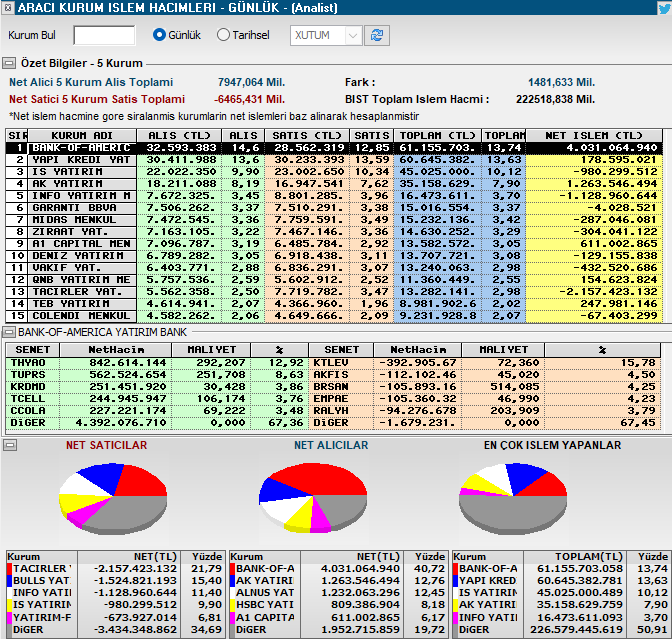The image size is (672, 639).
Task: Click the HSBC YATI net buyers row
Action: [x=339, y=605]
